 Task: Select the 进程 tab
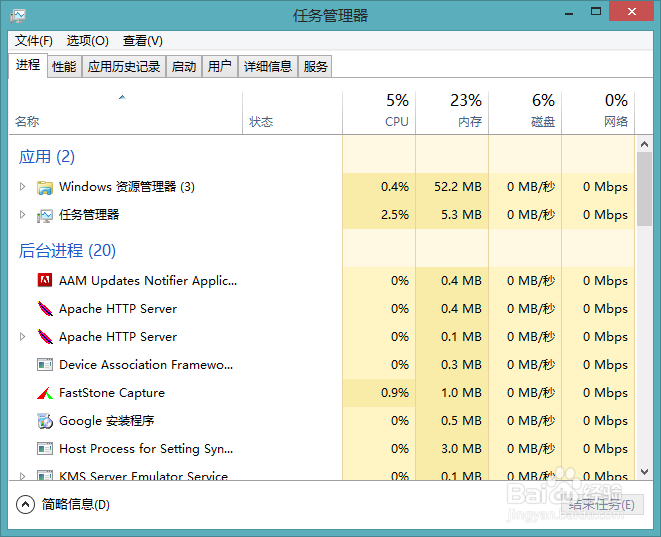(28, 65)
